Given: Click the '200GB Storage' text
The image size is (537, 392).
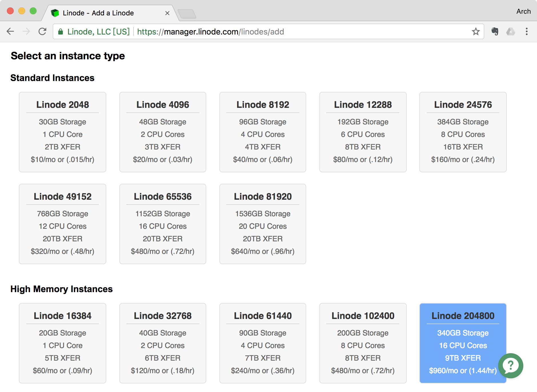Looking at the screenshot, I should point(363,333).
